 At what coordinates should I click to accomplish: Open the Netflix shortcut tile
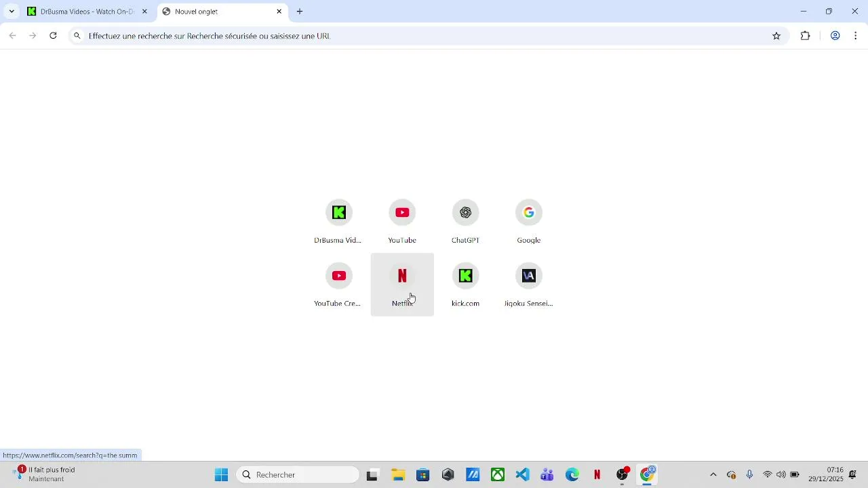pos(402,285)
